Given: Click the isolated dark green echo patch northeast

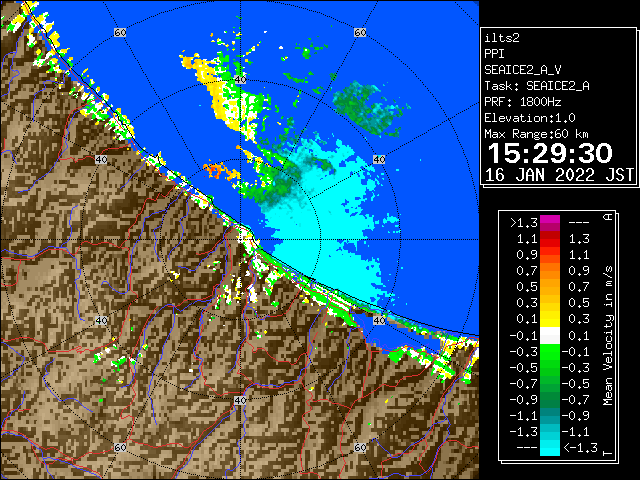Looking at the screenshot, I should (369, 107).
